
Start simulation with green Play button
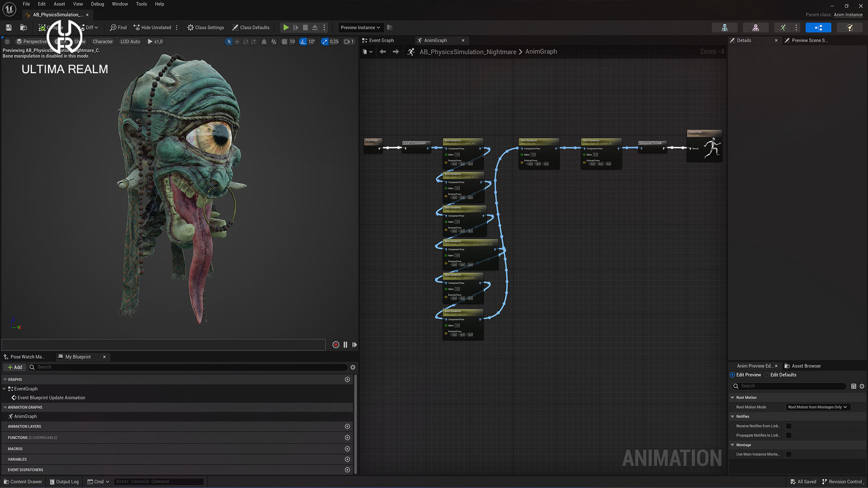[286, 28]
